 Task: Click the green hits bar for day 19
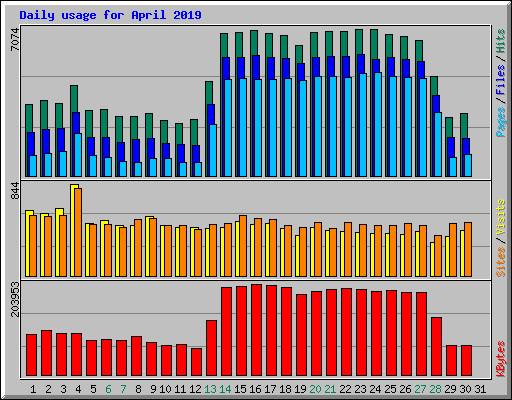click(x=299, y=54)
